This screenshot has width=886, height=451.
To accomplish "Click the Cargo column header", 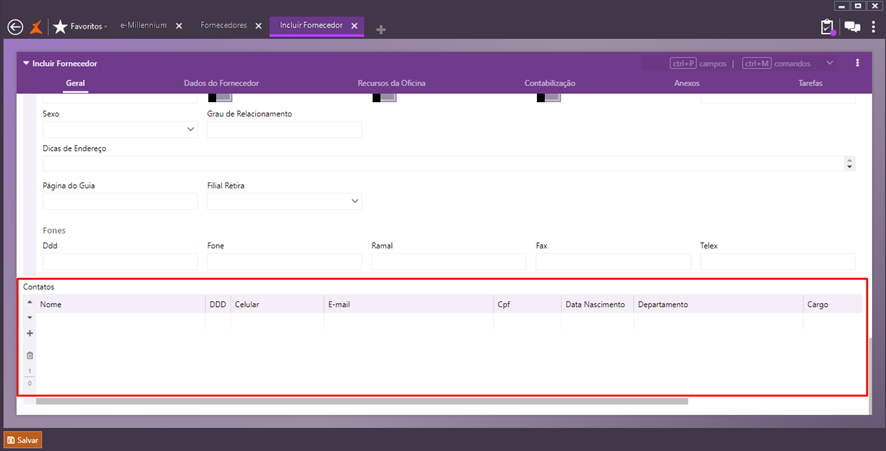I will 832,304.
